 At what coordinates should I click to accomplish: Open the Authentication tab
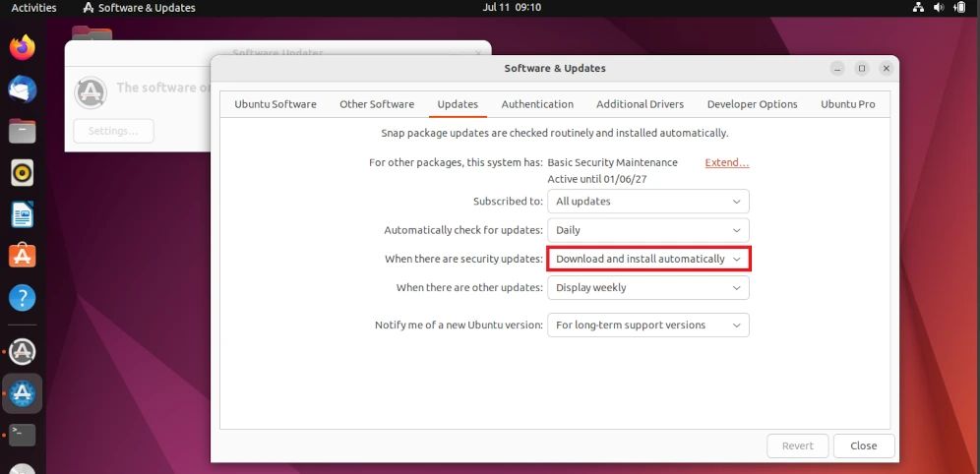point(537,104)
